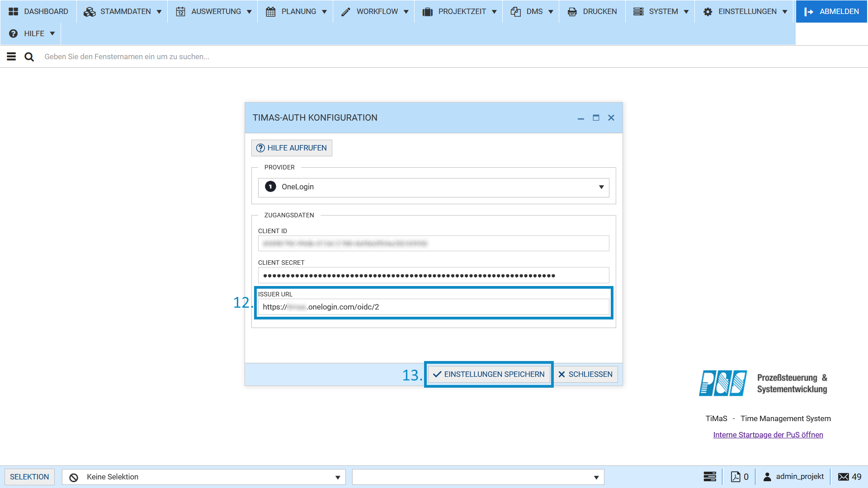Click the Auswertung calendar icon
This screenshot has height=488, width=868.
pyautogui.click(x=181, y=12)
